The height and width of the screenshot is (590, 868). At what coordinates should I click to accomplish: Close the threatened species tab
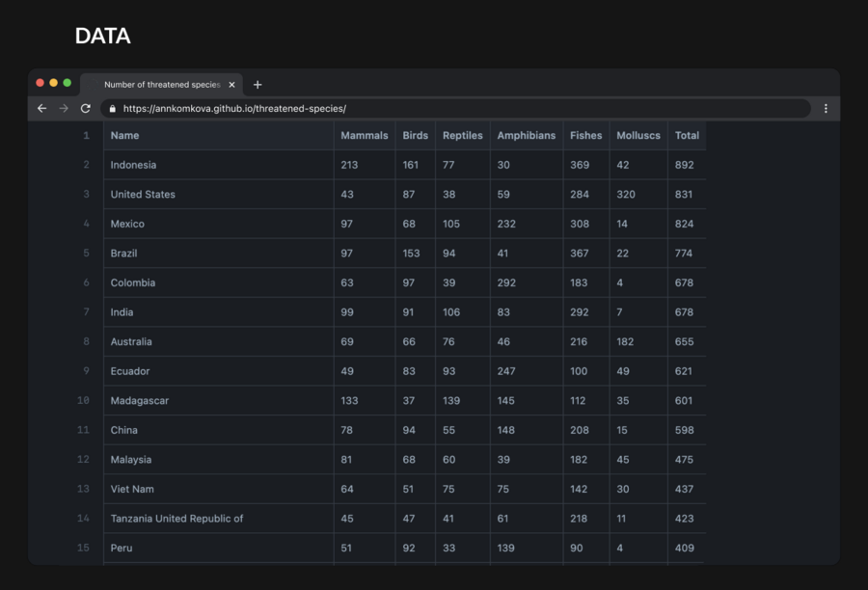(x=231, y=85)
